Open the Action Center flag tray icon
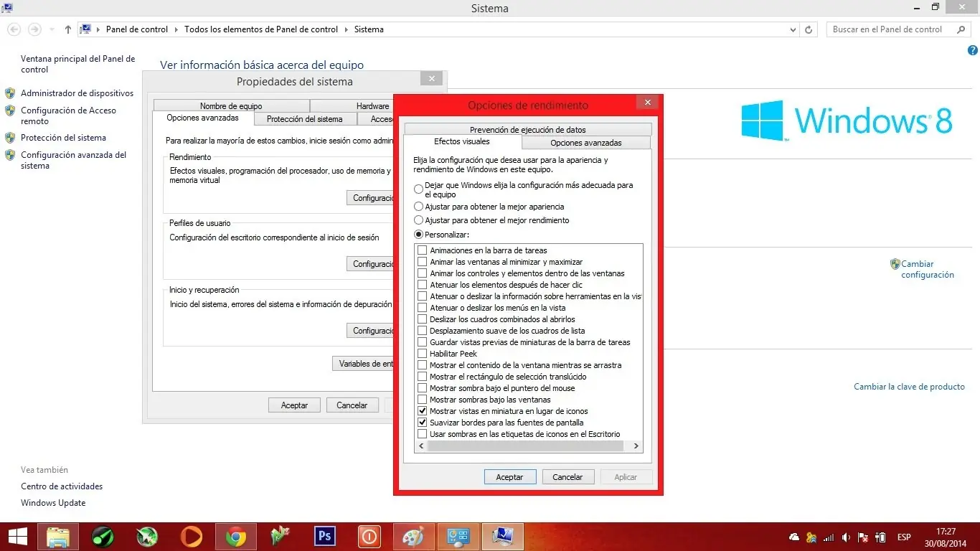 [x=864, y=537]
